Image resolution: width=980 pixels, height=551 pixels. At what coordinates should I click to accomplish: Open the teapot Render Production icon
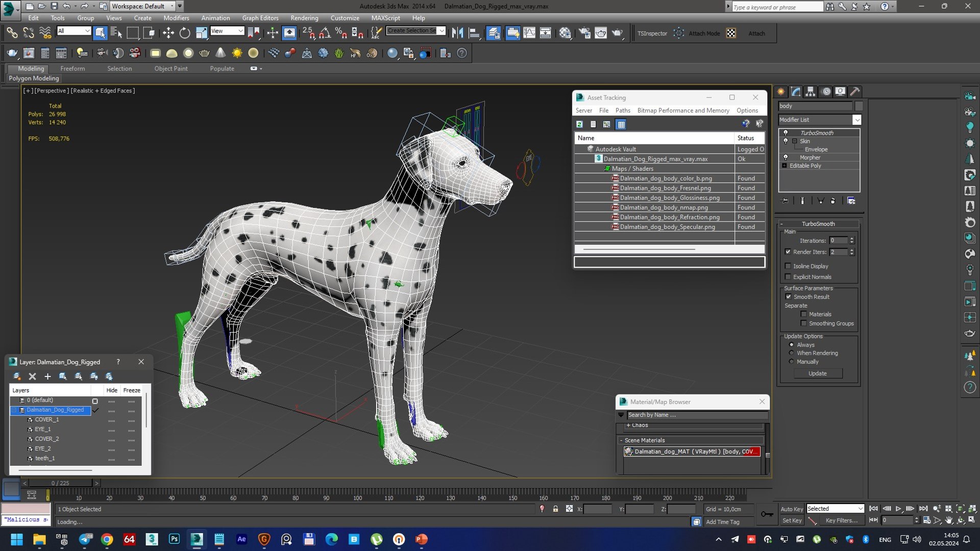click(x=618, y=34)
